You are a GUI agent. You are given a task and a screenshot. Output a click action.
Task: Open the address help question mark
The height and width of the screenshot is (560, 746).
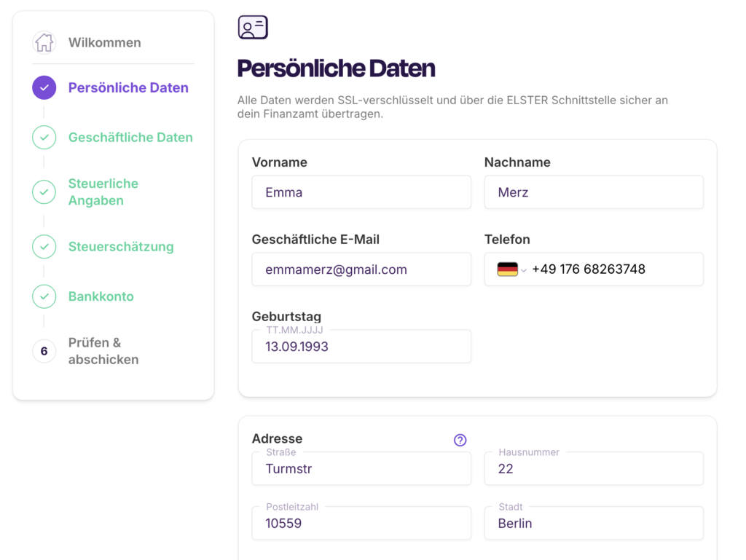460,440
